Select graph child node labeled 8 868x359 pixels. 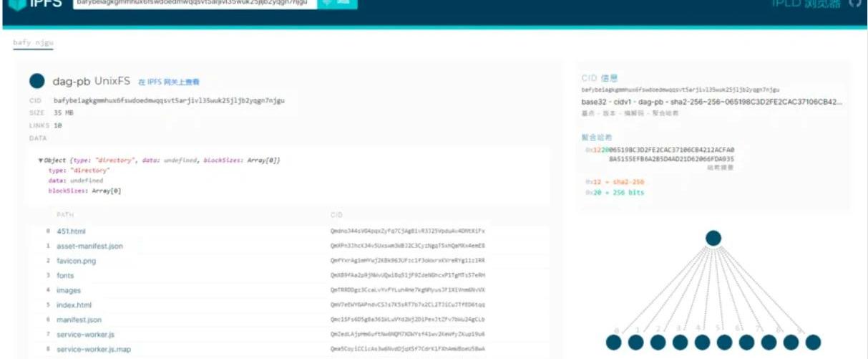click(791, 342)
